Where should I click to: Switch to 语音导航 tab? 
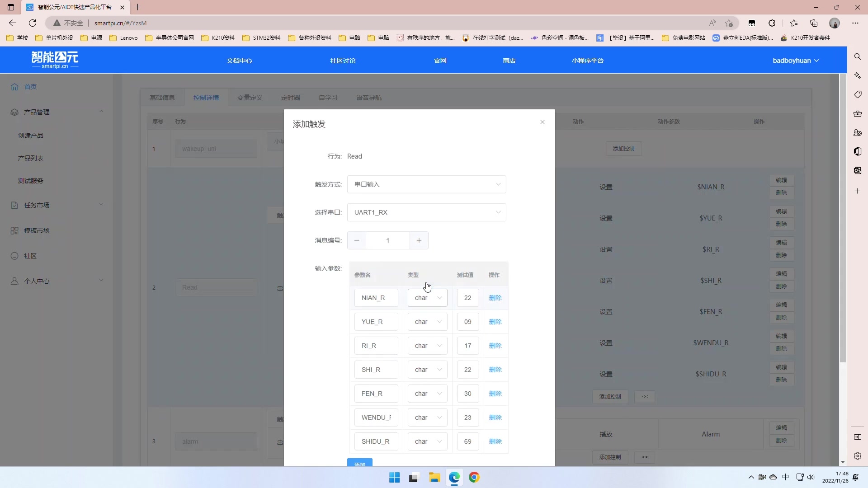[x=368, y=98]
